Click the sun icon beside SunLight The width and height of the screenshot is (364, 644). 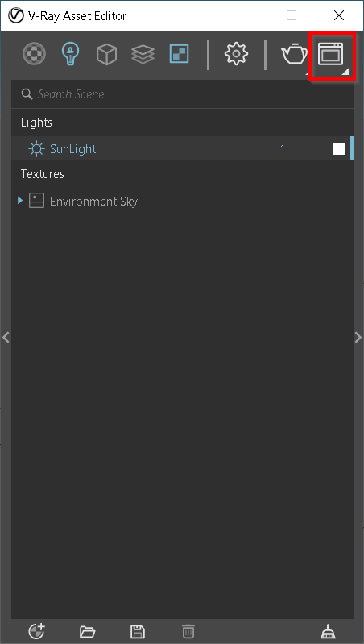click(36, 148)
